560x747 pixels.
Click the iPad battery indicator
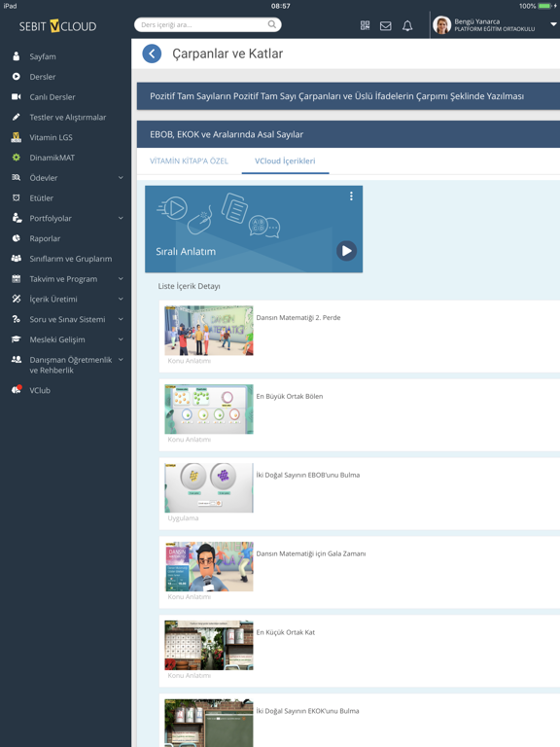[544, 6]
